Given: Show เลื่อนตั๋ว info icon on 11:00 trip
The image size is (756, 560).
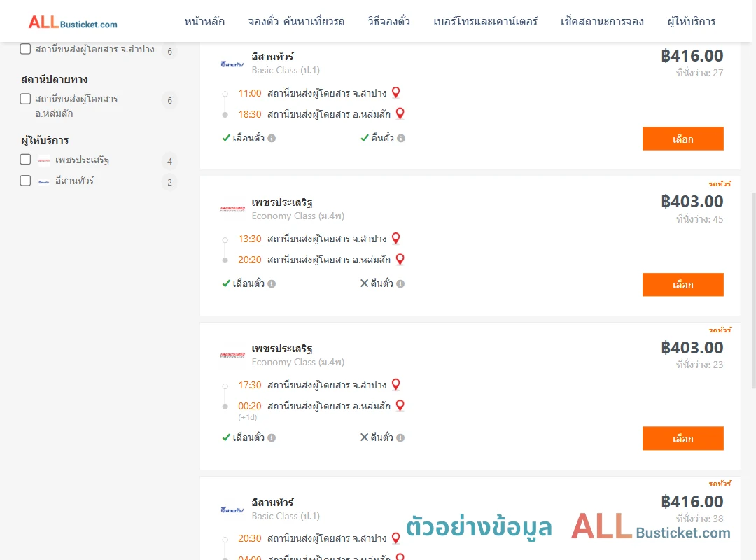Looking at the screenshot, I should coord(272,139).
